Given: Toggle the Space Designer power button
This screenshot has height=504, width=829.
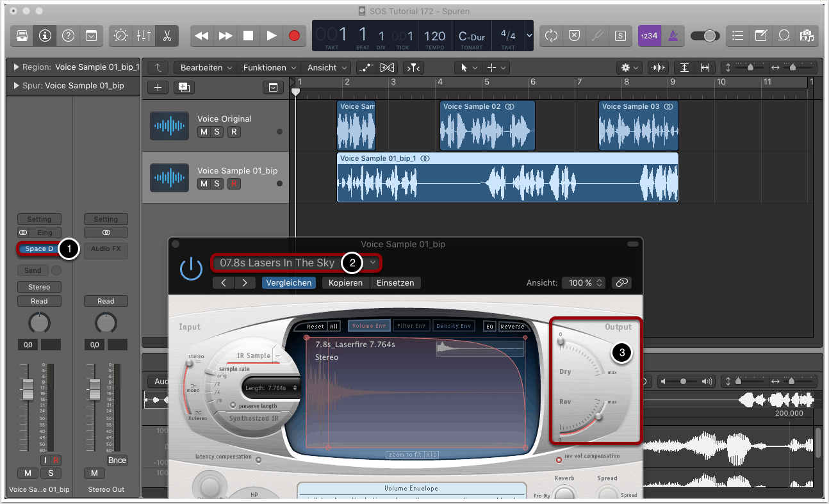Looking at the screenshot, I should point(191,270).
